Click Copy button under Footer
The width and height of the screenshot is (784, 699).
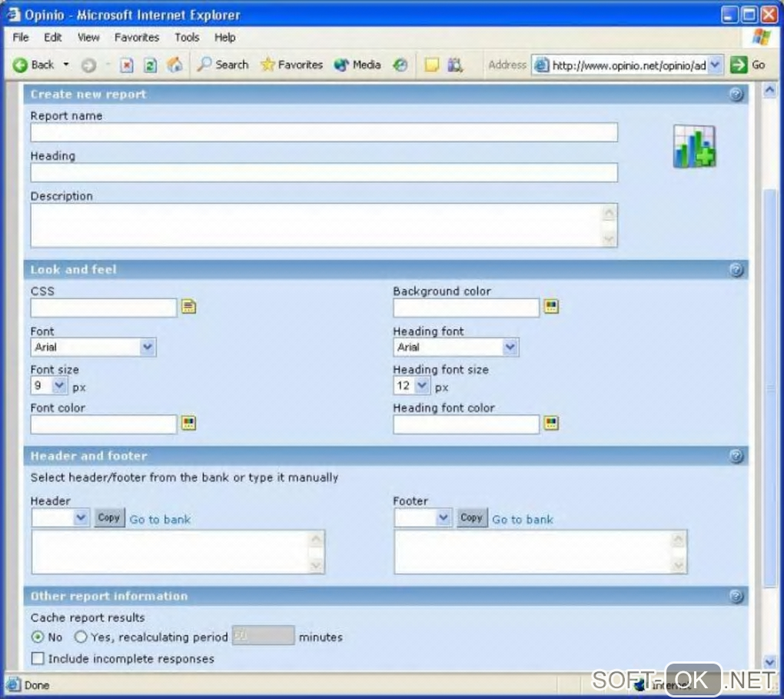tap(471, 518)
